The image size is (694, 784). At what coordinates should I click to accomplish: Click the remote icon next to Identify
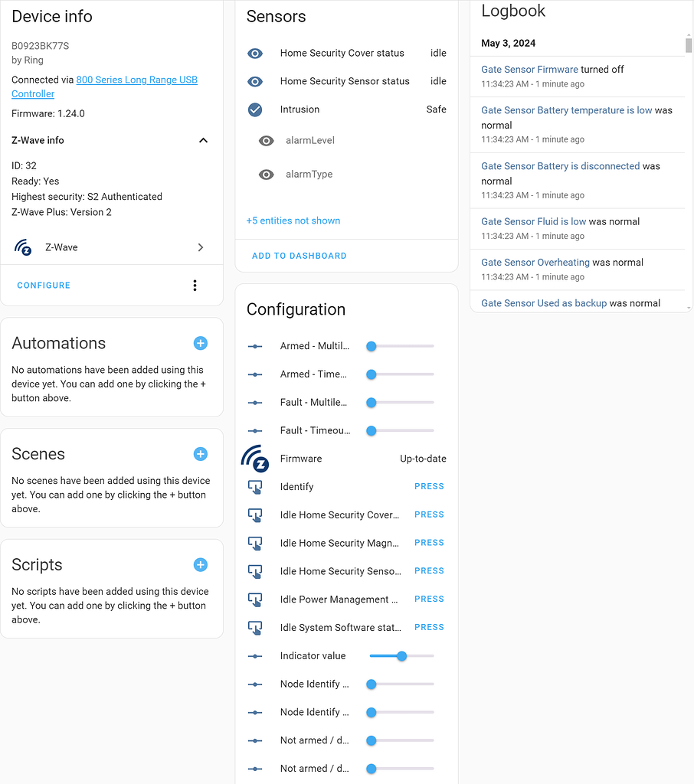(254, 486)
